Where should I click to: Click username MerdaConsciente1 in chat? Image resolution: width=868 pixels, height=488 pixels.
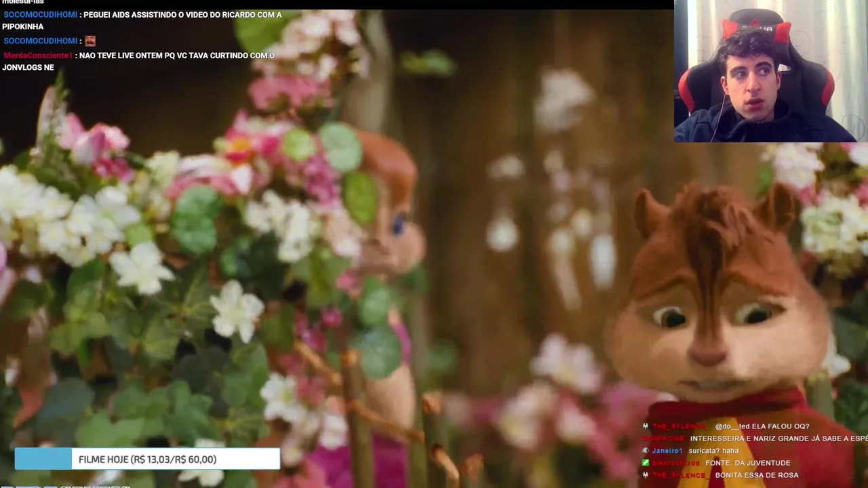point(38,56)
